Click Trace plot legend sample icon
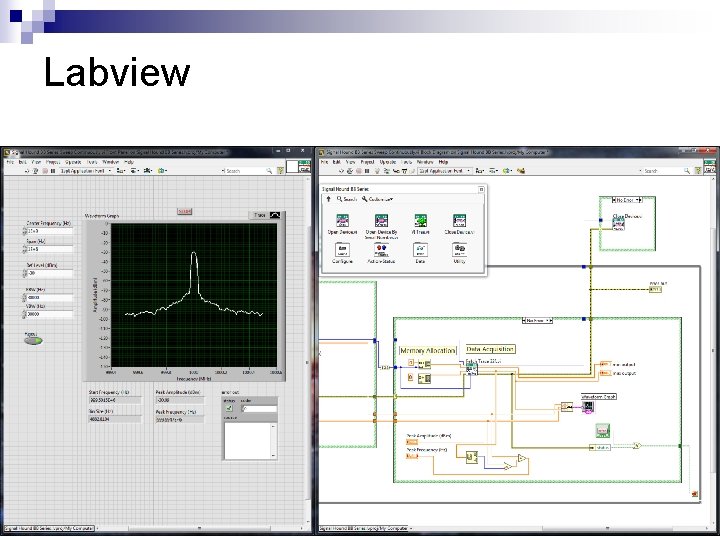This screenshot has width=720, height=540. tap(275, 215)
